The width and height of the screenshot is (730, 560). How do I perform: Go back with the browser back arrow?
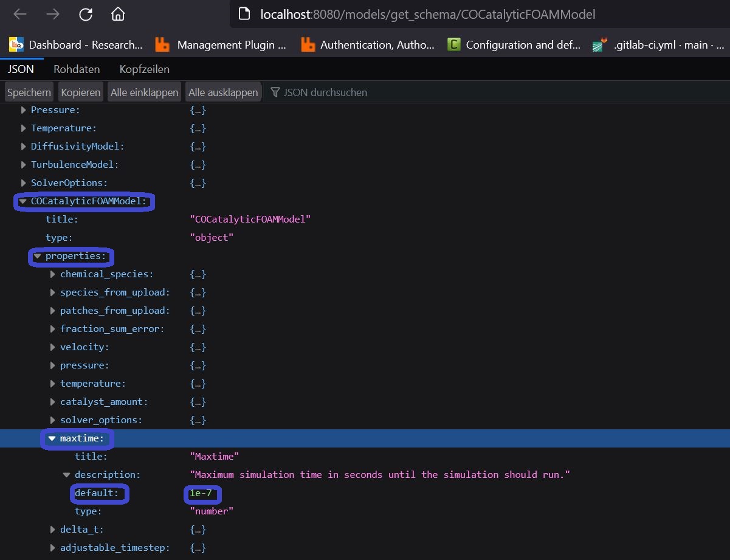(20, 14)
